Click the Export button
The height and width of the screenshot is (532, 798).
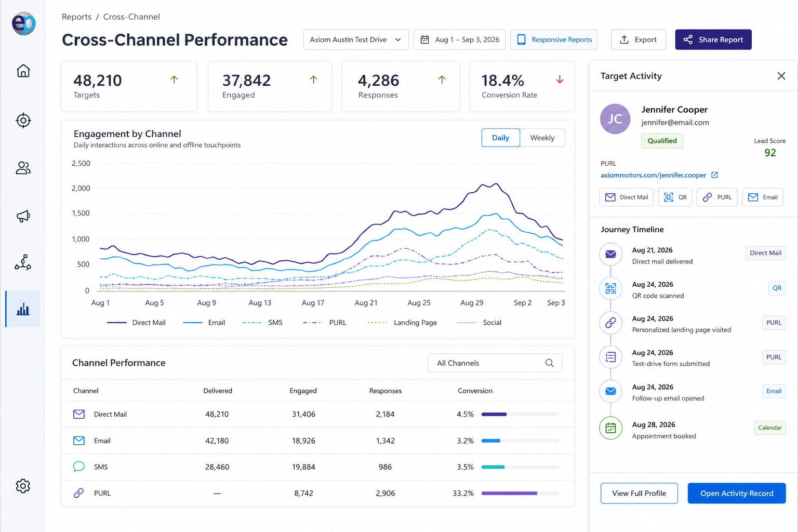click(639, 39)
